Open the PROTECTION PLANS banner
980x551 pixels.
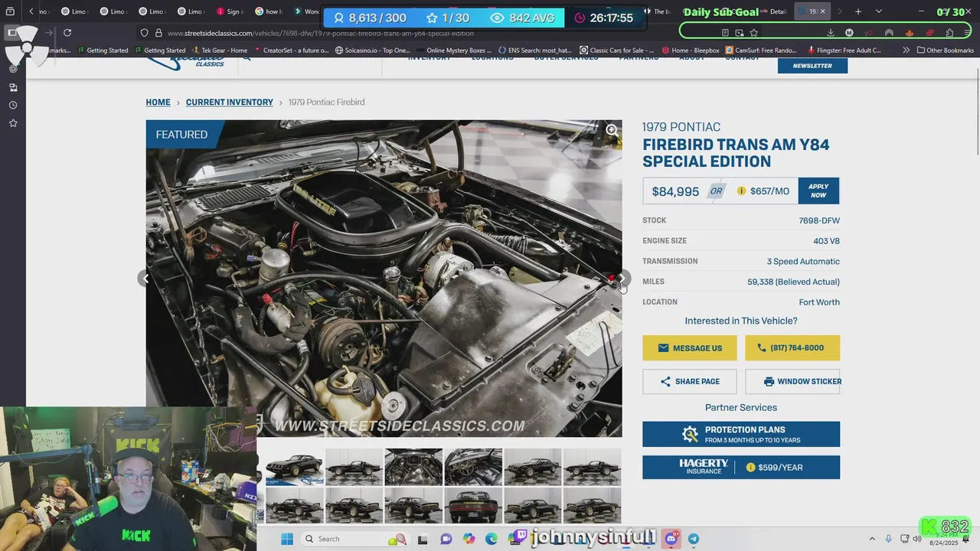[x=741, y=434]
